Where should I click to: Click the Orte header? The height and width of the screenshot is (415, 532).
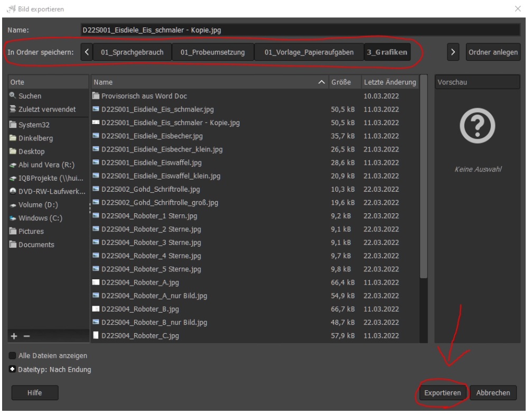(48, 82)
